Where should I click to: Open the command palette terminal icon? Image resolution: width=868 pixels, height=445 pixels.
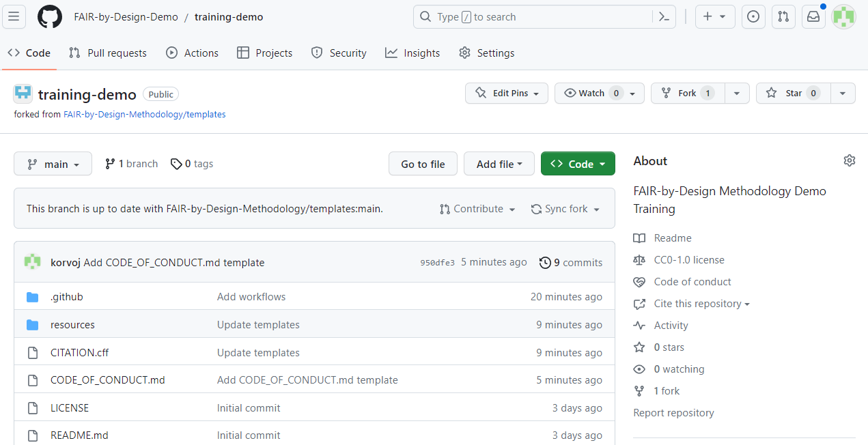pos(664,16)
